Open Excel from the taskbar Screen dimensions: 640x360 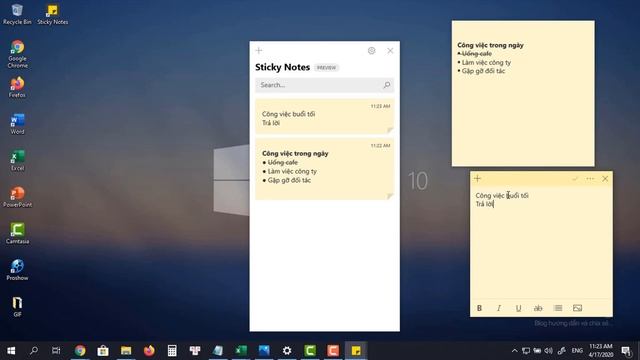241,351
